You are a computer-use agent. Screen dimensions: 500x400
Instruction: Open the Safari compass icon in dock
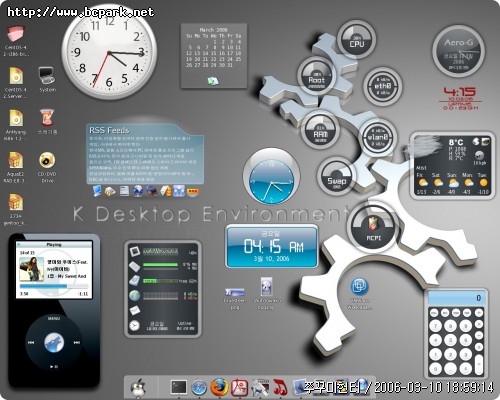199,388
